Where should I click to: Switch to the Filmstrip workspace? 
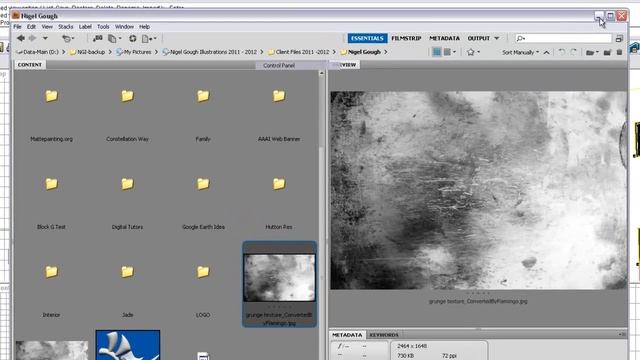pos(406,38)
